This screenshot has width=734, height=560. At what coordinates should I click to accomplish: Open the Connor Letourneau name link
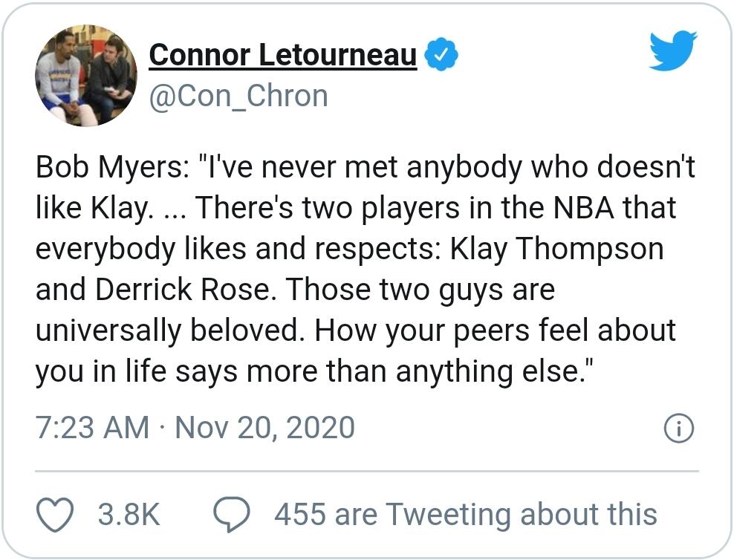[x=282, y=54]
